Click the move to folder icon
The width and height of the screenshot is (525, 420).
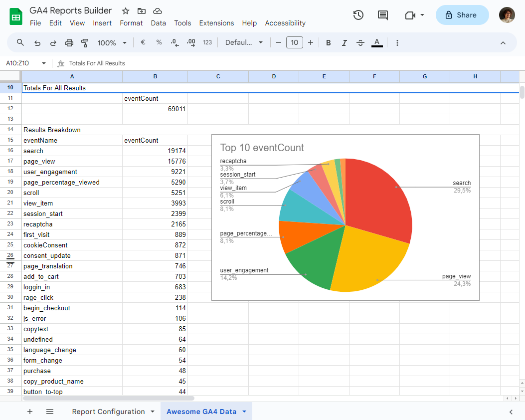tap(142, 11)
